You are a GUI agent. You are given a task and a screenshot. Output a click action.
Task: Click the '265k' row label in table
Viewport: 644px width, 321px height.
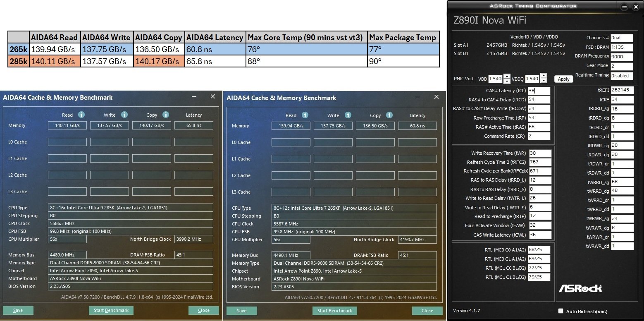tap(19, 49)
